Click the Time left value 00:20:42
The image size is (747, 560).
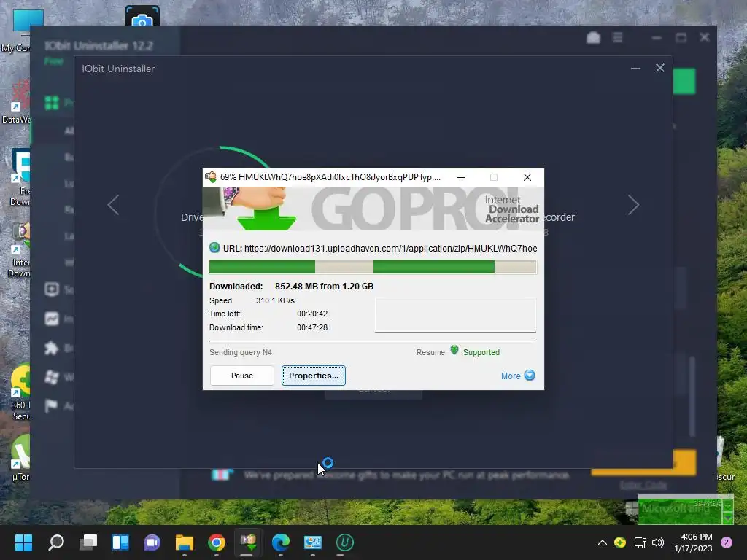(312, 314)
